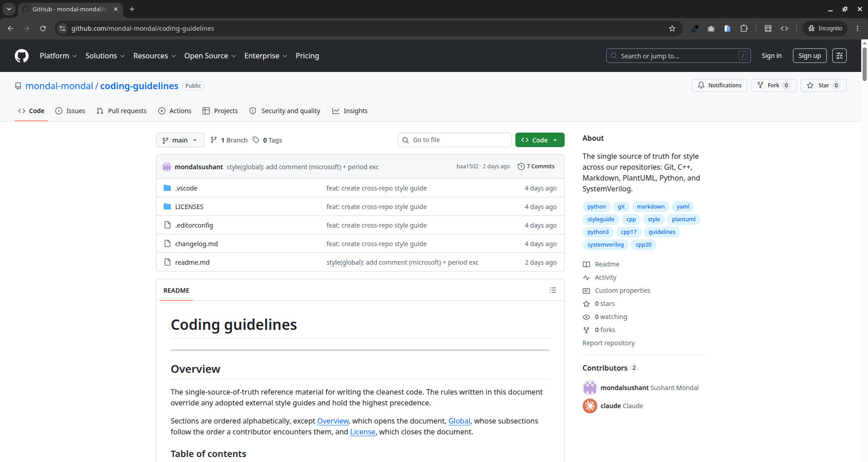Screen dimensions: 868x462
Task: Select the Code repository tab
Action: click(31, 111)
